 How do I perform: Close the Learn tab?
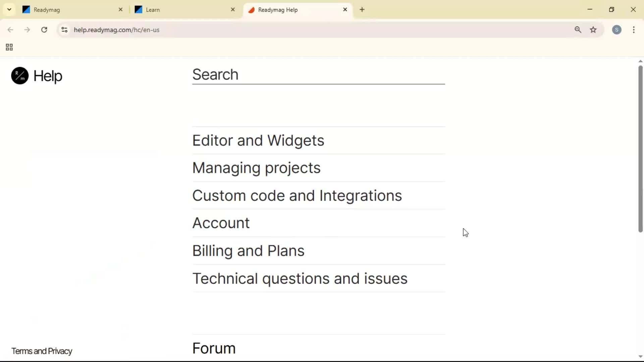(x=233, y=10)
